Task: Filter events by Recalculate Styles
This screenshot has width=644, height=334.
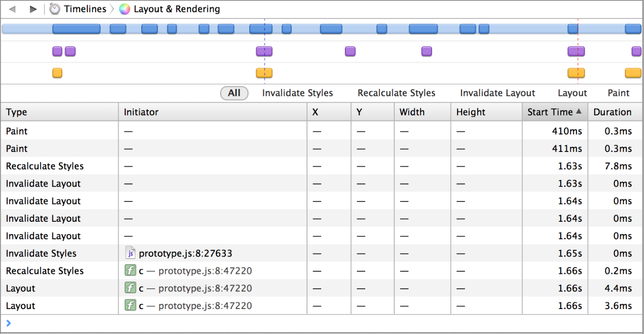Action: 396,93
